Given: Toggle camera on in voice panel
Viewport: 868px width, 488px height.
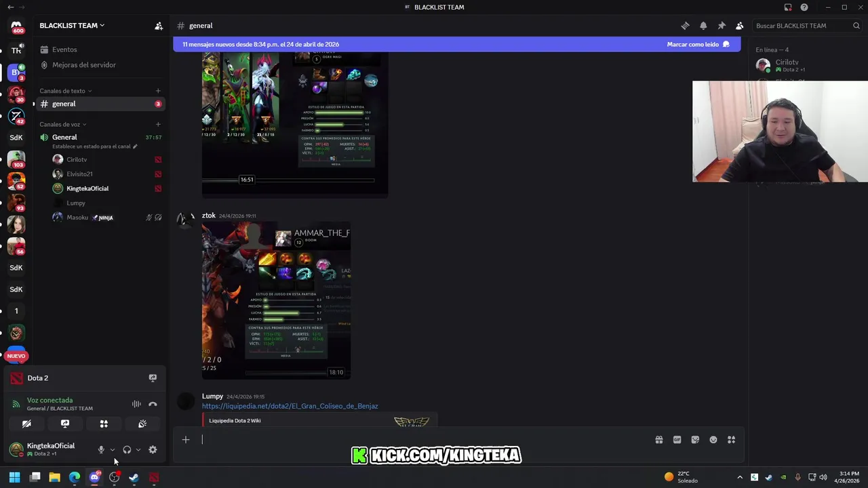Looking at the screenshot, I should pyautogui.click(x=26, y=424).
